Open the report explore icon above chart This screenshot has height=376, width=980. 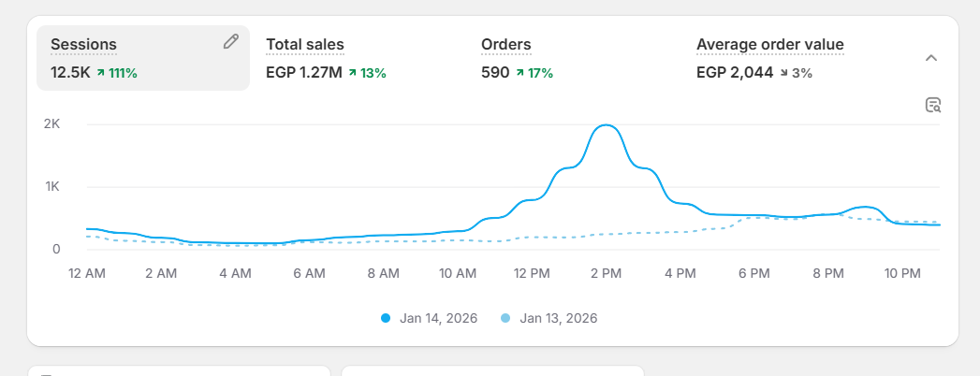point(932,105)
